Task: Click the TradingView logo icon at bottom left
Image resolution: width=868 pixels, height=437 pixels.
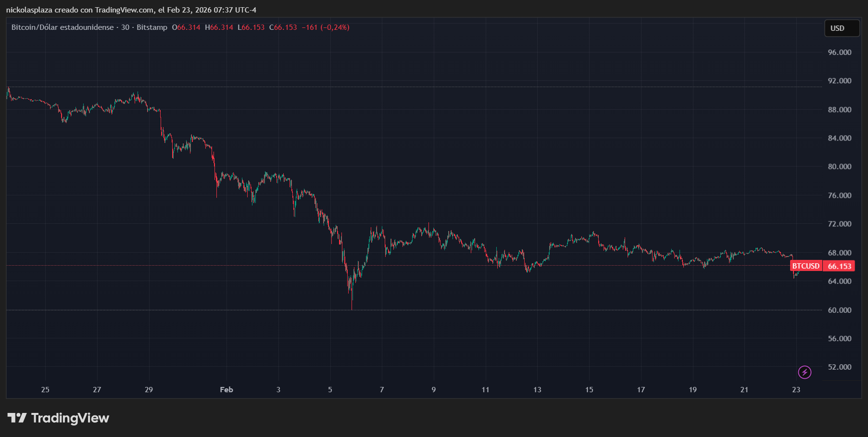Action: pyautogui.click(x=17, y=418)
